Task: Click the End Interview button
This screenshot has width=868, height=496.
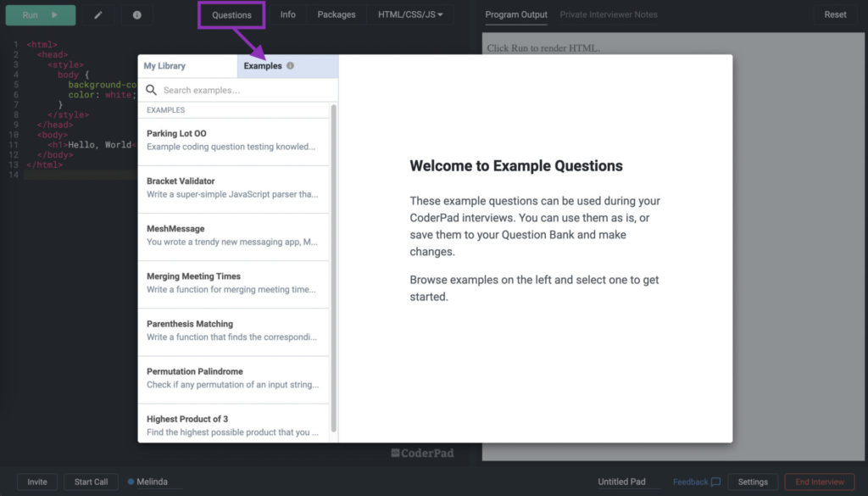Action: pos(819,481)
